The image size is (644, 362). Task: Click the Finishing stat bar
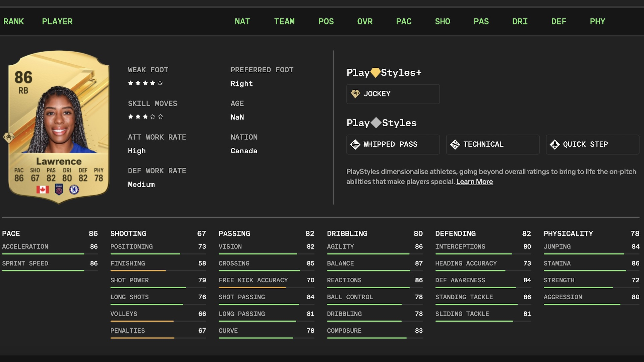[158, 271]
